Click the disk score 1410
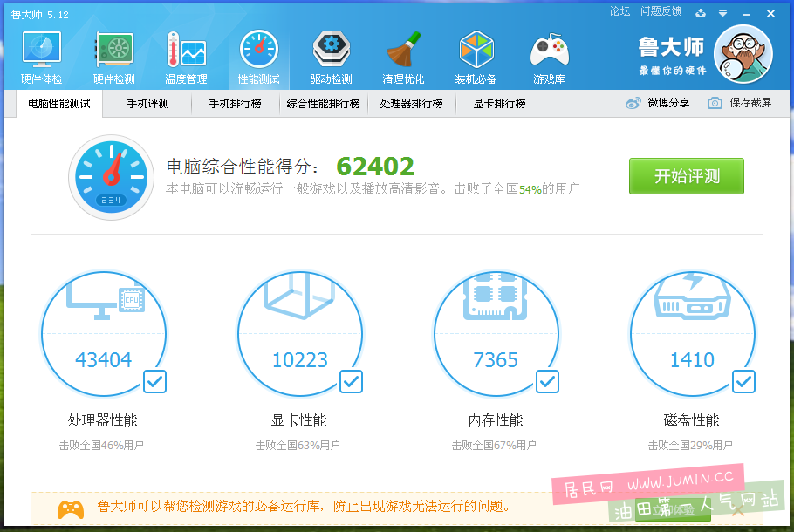Image resolution: width=794 pixels, height=532 pixels. [x=692, y=360]
